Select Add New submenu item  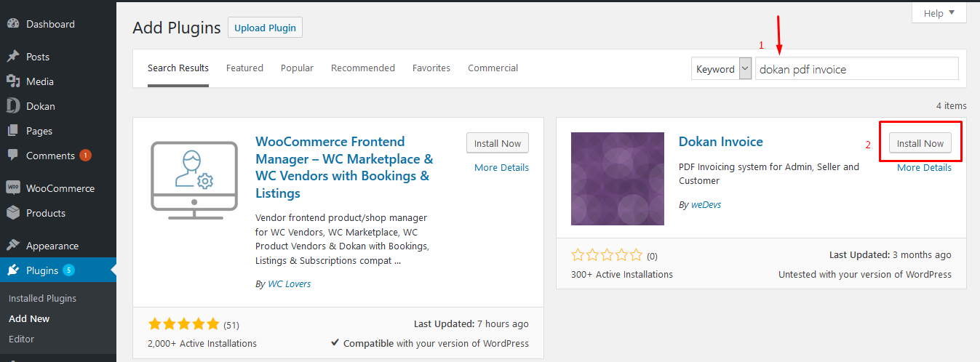click(29, 318)
